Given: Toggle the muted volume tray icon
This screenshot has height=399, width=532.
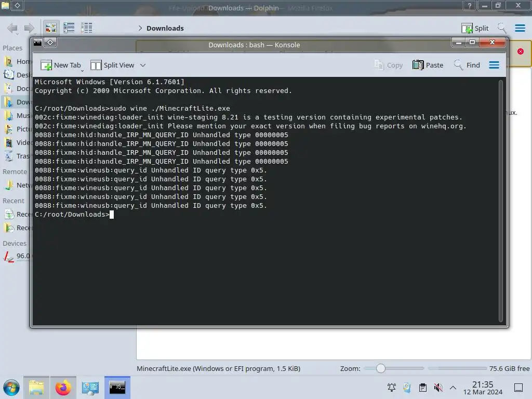Looking at the screenshot, I should pos(438,387).
